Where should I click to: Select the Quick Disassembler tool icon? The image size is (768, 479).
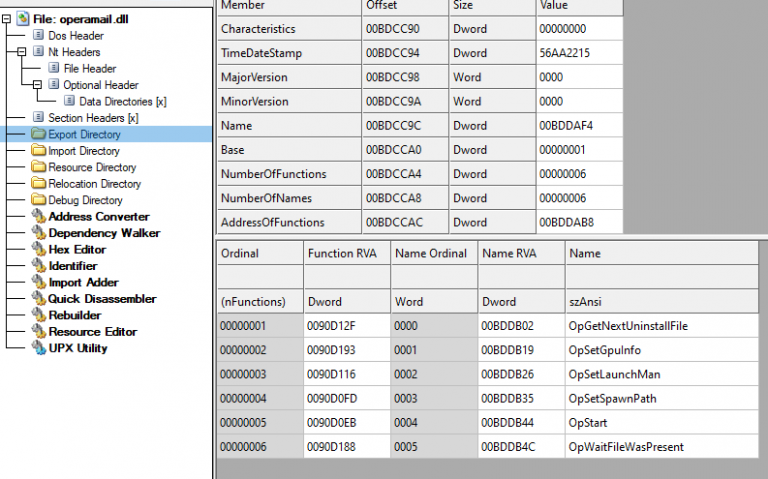click(39, 299)
